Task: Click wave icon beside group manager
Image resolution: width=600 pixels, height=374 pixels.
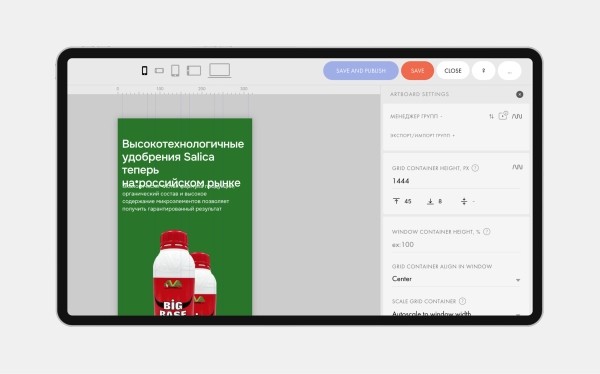Action: point(517,116)
